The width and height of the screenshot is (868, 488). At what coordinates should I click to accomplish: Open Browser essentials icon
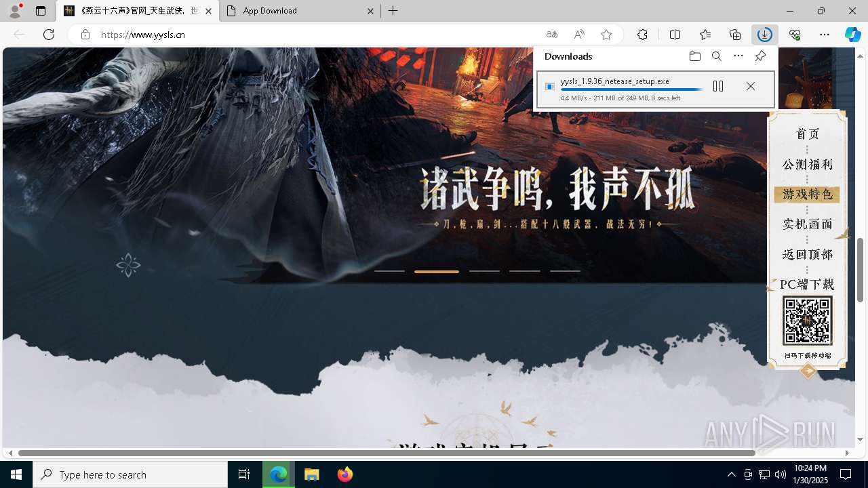[795, 35]
